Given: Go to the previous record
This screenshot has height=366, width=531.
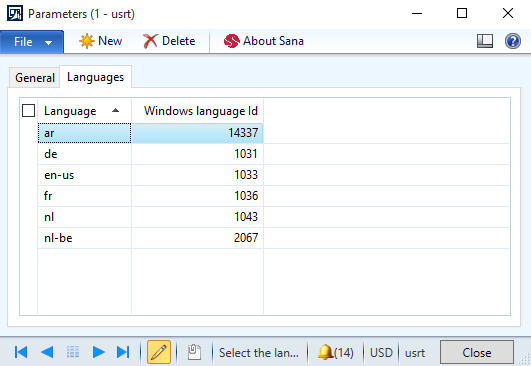Looking at the screenshot, I should point(47,352).
